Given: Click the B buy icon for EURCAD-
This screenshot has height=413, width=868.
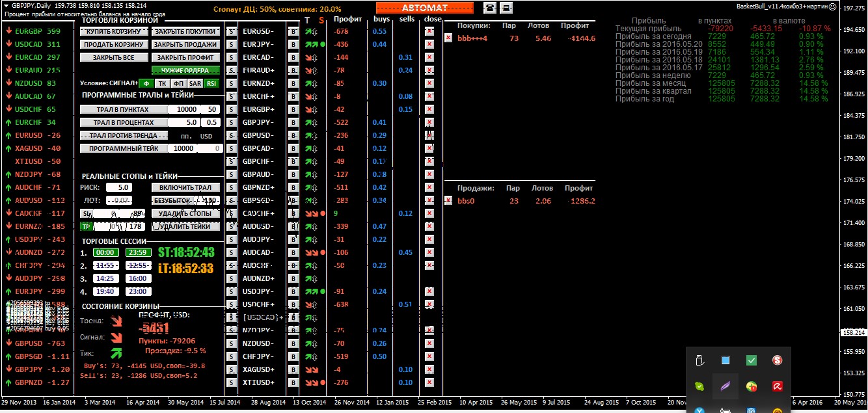Looking at the screenshot, I should (293, 57).
